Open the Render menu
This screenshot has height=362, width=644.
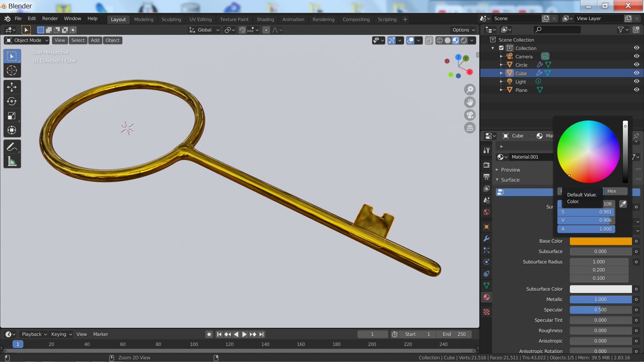(x=50, y=18)
